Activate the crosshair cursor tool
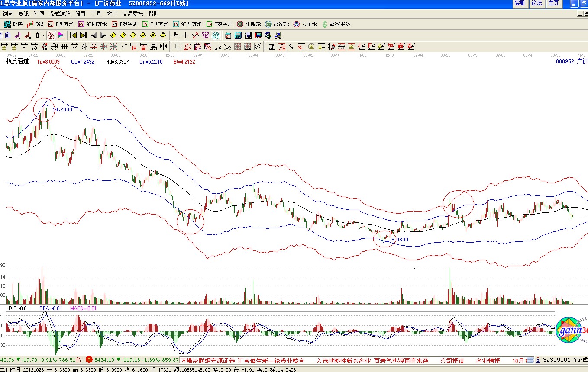588x372 pixels. point(185,35)
